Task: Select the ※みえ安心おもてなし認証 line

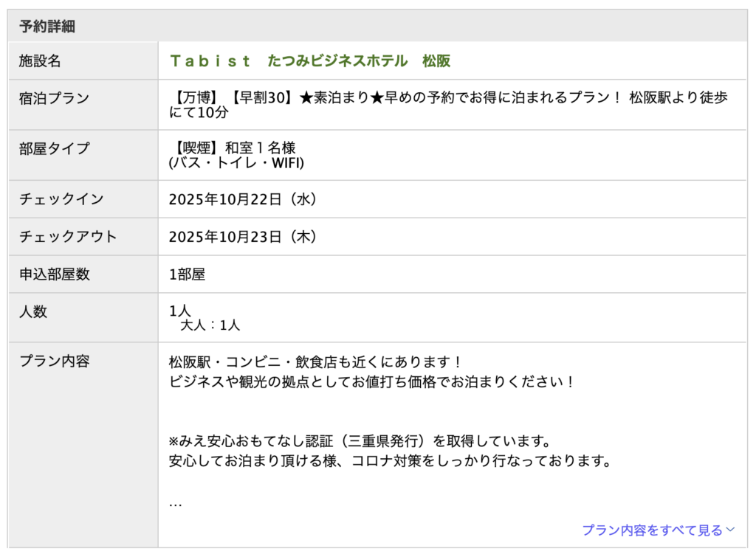Action: click(x=360, y=441)
